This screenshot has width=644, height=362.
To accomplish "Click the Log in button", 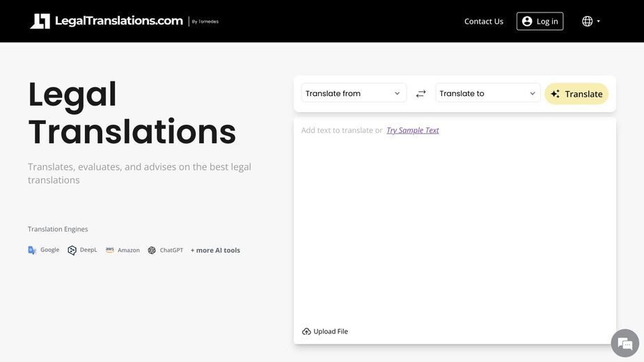I will [540, 22].
